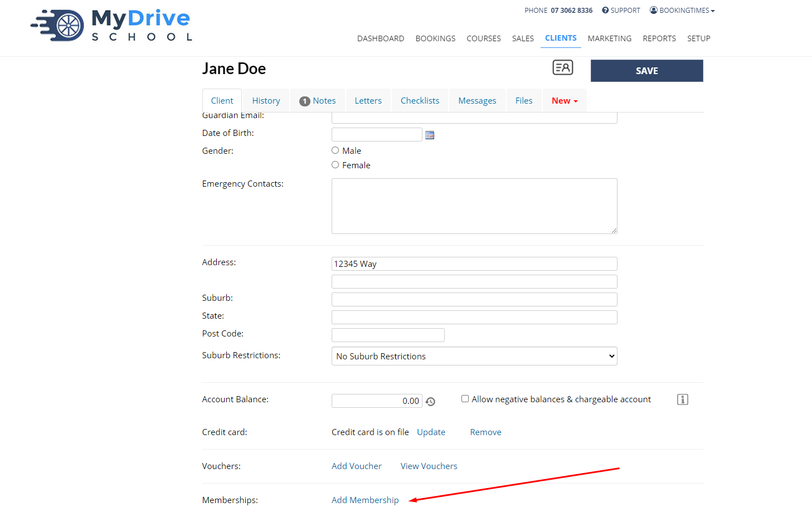
Task: Open chargeable account info icon
Action: (683, 399)
